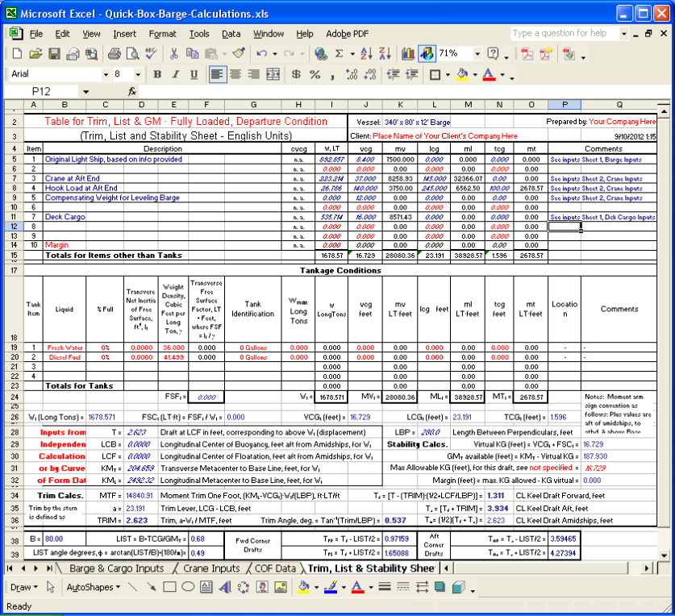Viewport: 675px width, 616px height.
Task: Click the AutoSum sigma icon
Action: point(340,54)
